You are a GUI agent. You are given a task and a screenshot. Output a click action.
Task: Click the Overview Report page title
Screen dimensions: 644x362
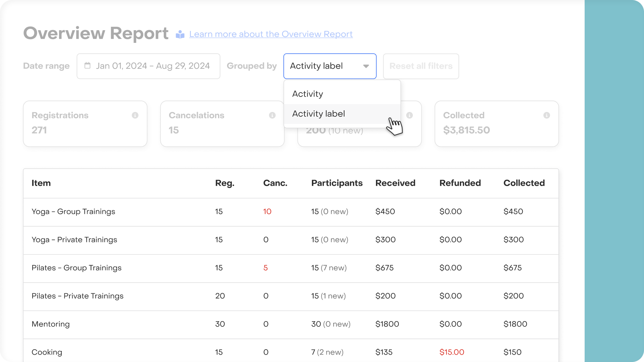[x=96, y=33]
